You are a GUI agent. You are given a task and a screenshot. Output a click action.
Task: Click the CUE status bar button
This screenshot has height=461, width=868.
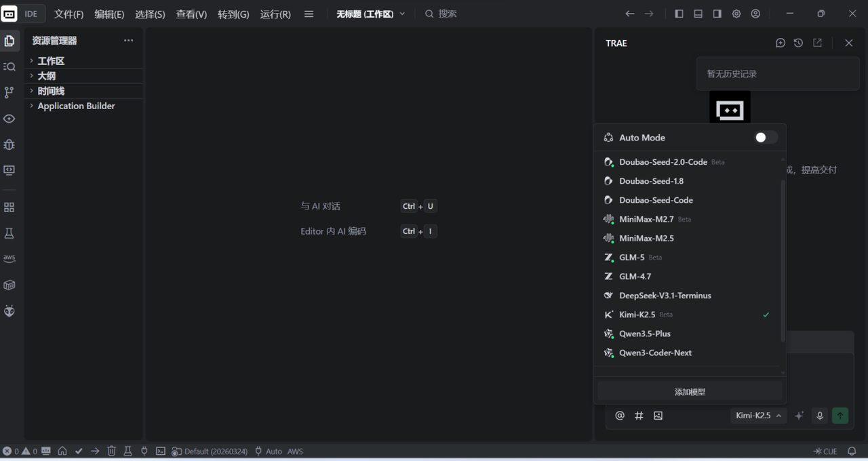click(825, 451)
